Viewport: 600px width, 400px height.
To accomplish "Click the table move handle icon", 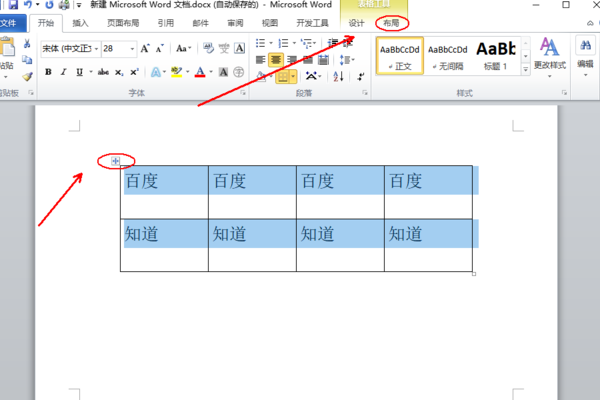I will pos(116,161).
